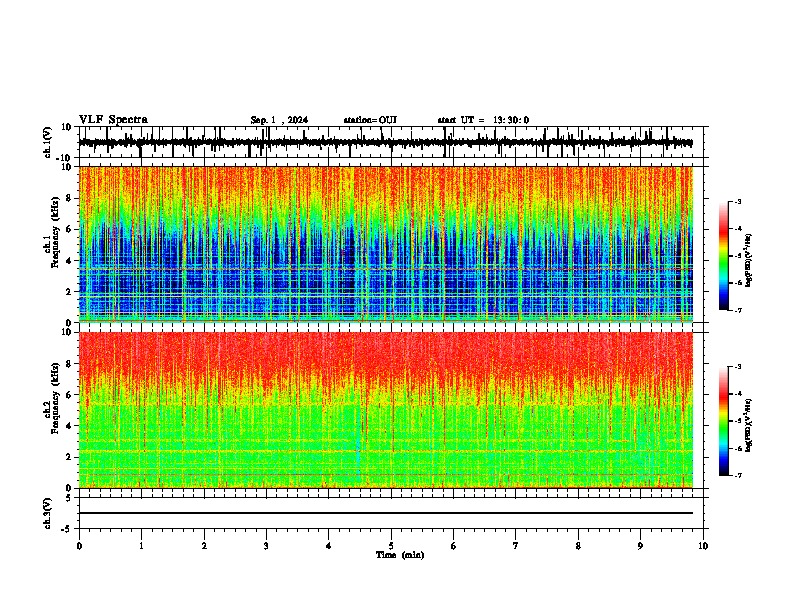The height and width of the screenshot is (612, 792).
Task: Click the "ch.1 Frequency (kHz)" axis label
Action: pos(52,233)
